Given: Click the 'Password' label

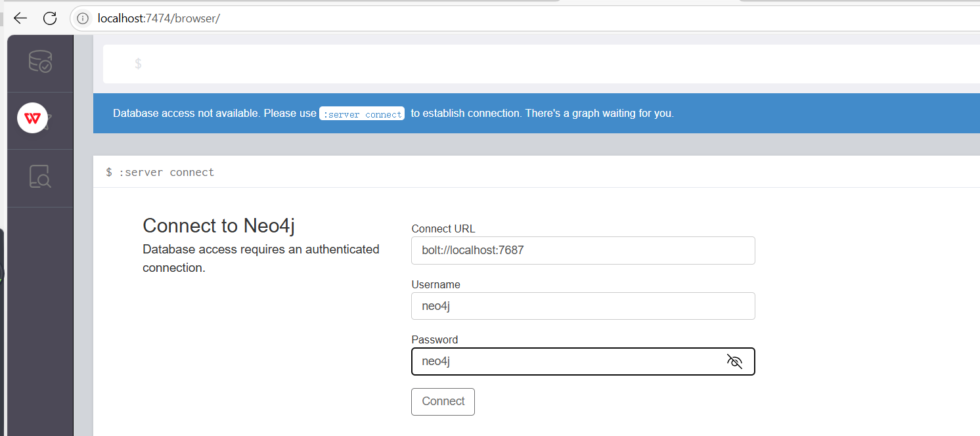Looking at the screenshot, I should 435,339.
